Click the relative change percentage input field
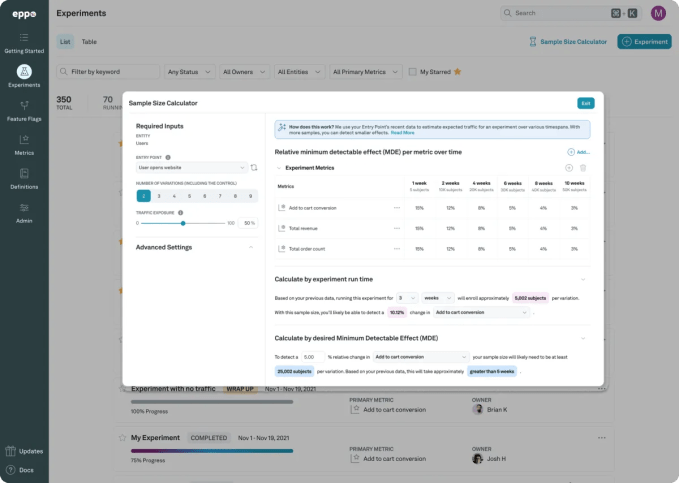Screen dimensions: 679x483 (312, 356)
